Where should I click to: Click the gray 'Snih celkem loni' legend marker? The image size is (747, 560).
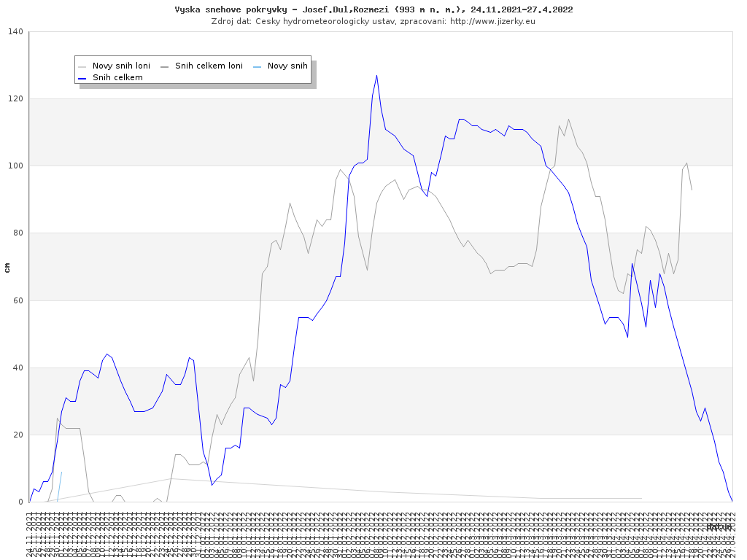tap(165, 66)
